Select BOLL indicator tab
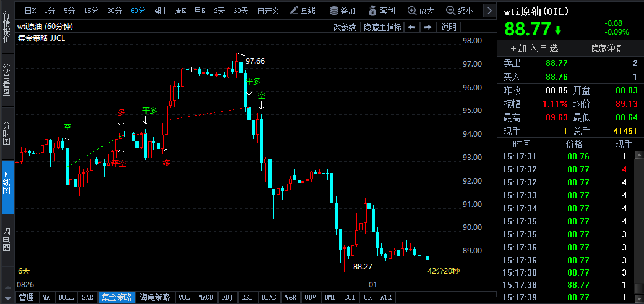644x304 pixels. tap(66, 297)
